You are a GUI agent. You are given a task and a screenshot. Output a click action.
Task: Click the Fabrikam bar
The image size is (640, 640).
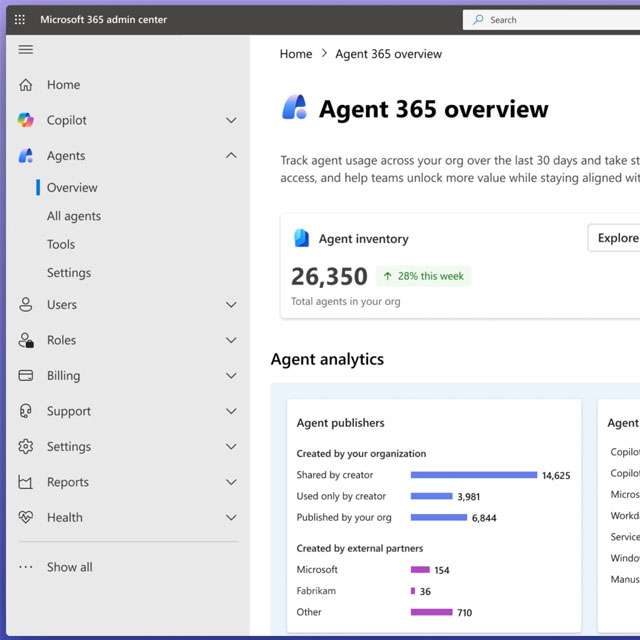413,591
